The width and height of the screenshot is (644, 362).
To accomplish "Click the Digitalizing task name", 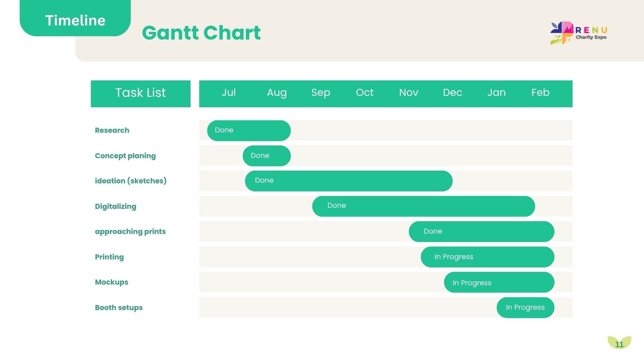I will (x=115, y=207).
